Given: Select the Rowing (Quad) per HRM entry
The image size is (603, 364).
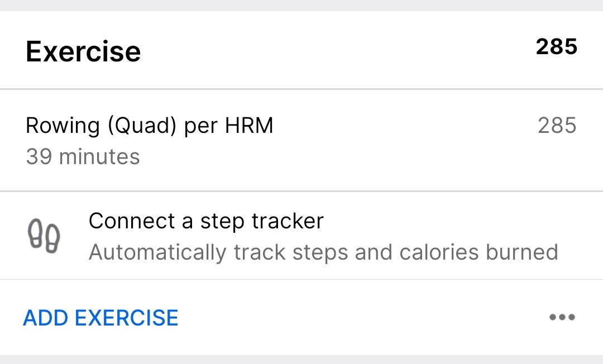Looking at the screenshot, I should click(x=150, y=125).
